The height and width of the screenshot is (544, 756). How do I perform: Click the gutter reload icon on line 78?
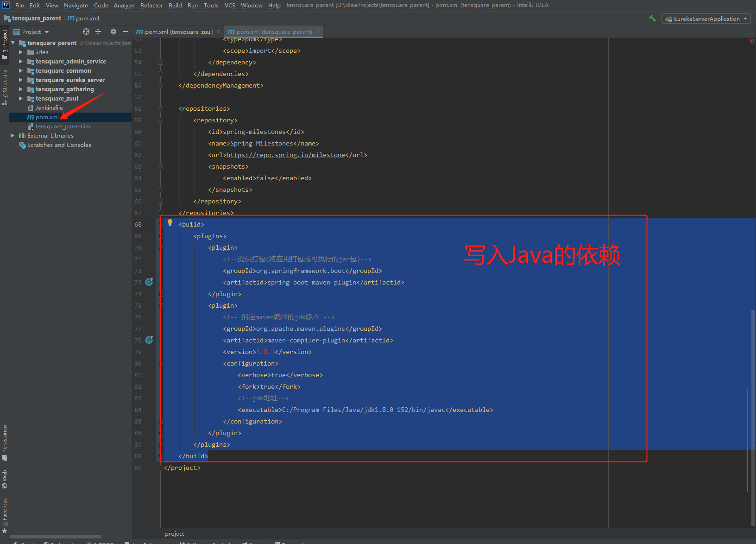pyautogui.click(x=149, y=340)
